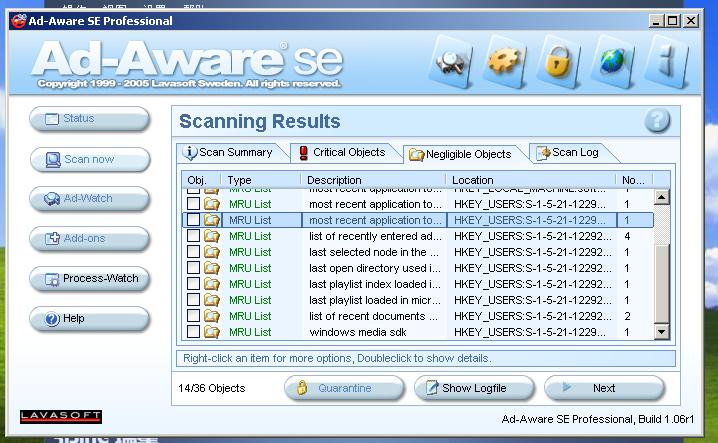Open Add-ons from the sidebar
Viewport: 718px width, 443px height.
point(89,239)
